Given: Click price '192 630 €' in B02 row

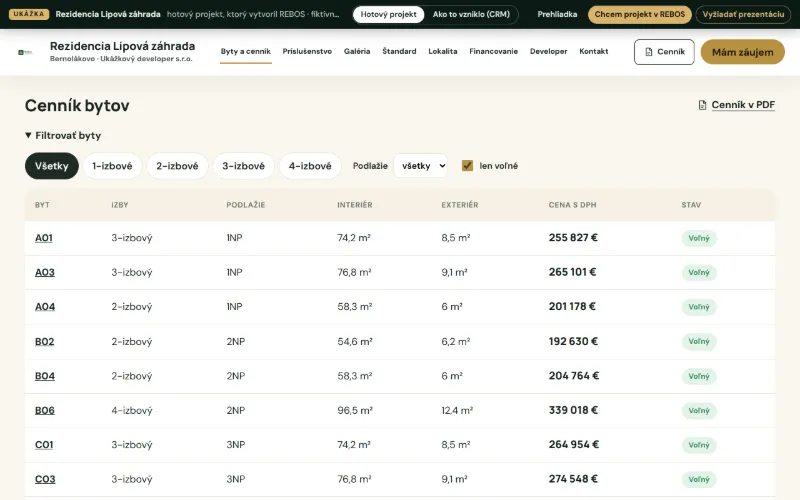Looking at the screenshot, I should (573, 341).
